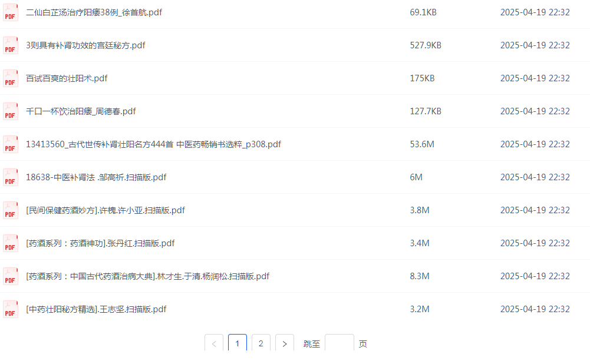Open 13413560_古代世传补肾壮阳名方444首 pdf
This screenshot has width=590, height=364.
[153, 144]
